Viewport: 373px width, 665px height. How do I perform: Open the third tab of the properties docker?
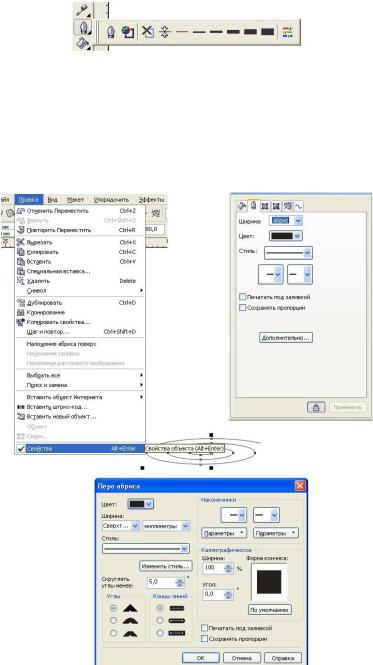coord(265,206)
